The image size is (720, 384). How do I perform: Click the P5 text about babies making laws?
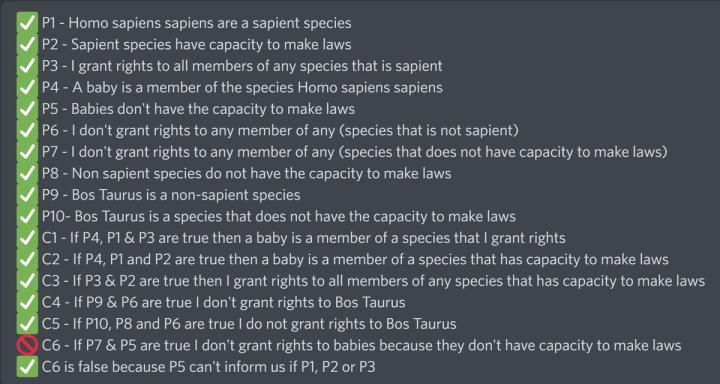tap(198, 109)
